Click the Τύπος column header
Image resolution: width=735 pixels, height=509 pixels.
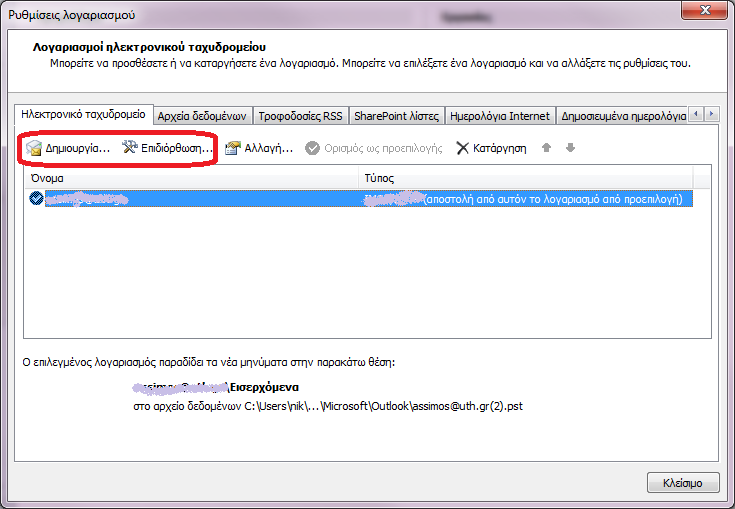click(x=526, y=178)
